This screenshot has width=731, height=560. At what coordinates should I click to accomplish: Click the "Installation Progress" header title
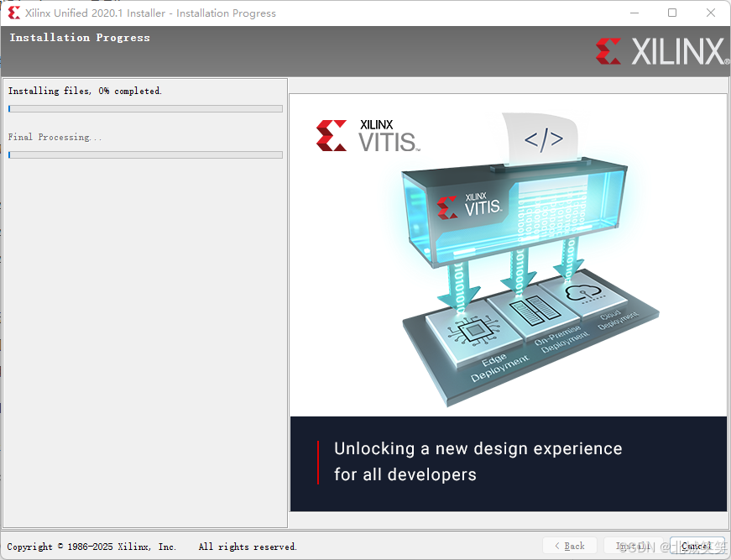80,37
